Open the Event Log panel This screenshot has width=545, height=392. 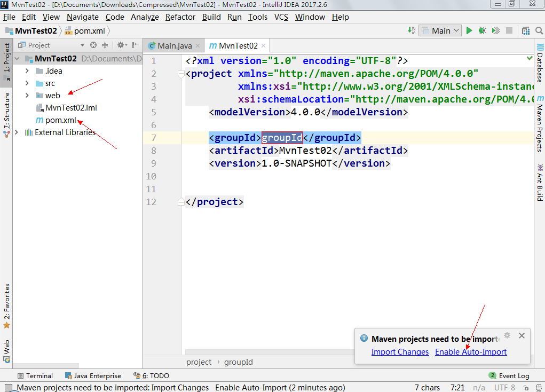[x=509, y=375]
